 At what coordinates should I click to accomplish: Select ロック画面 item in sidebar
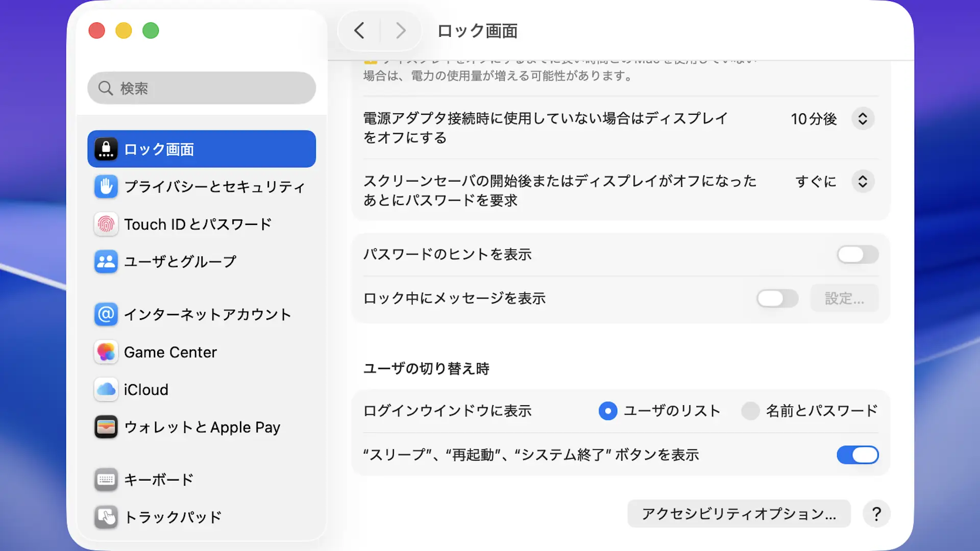(x=201, y=149)
